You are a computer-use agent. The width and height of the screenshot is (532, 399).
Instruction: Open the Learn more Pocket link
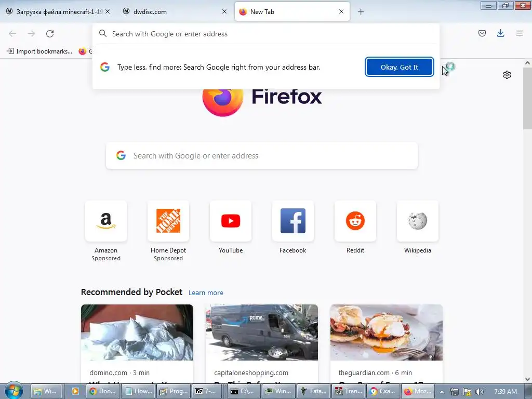(206, 293)
